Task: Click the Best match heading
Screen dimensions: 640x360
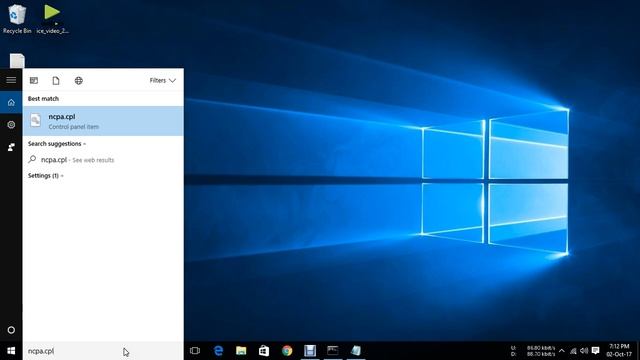Action: click(43, 98)
